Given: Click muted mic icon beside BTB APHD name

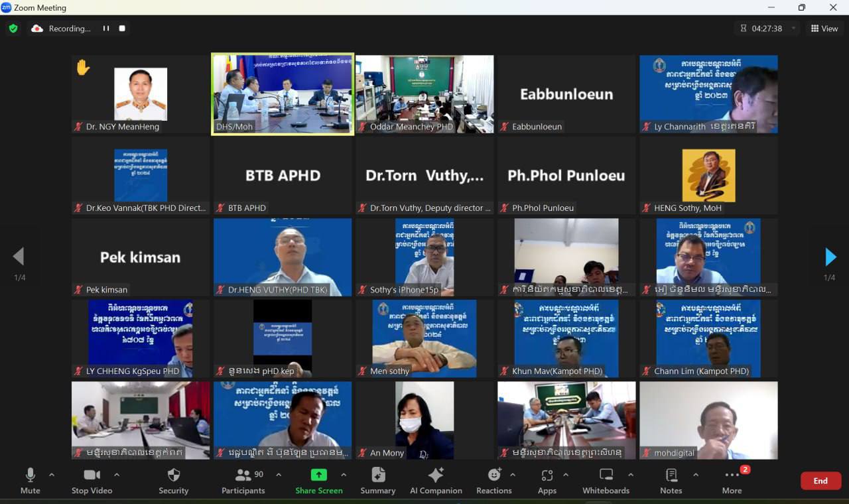Looking at the screenshot, I should (220, 208).
